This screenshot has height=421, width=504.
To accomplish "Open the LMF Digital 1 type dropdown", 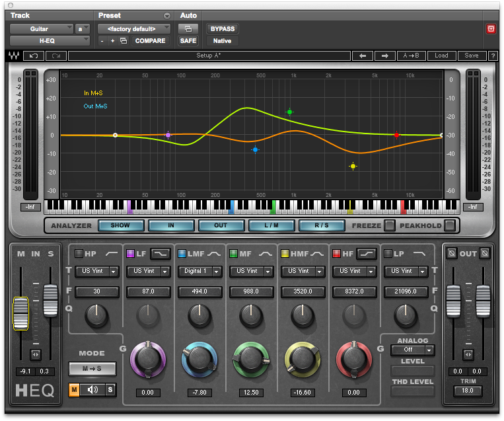I will point(200,271).
